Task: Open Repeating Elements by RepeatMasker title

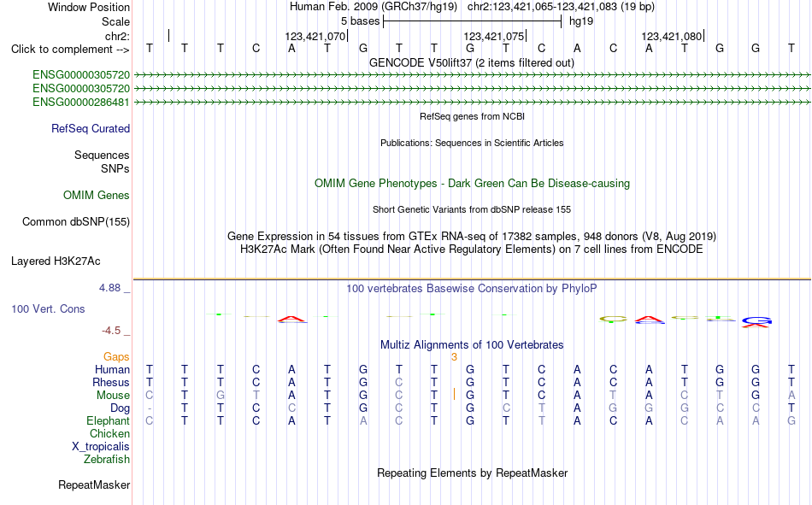Action: coord(473,473)
